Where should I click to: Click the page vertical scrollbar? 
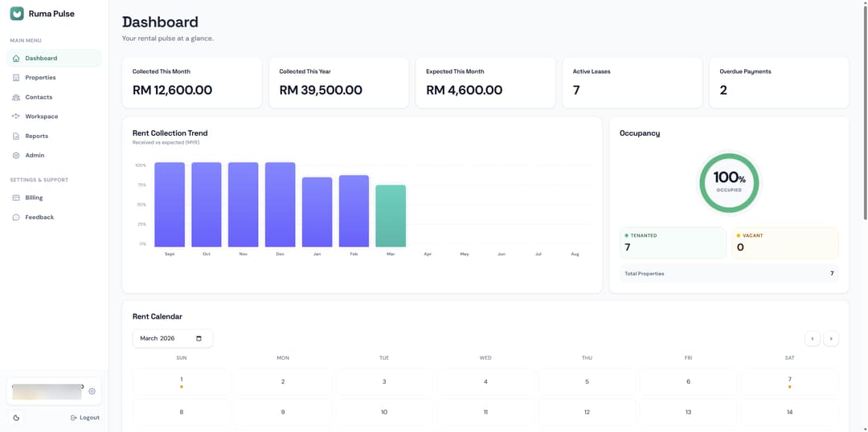tap(866, 111)
